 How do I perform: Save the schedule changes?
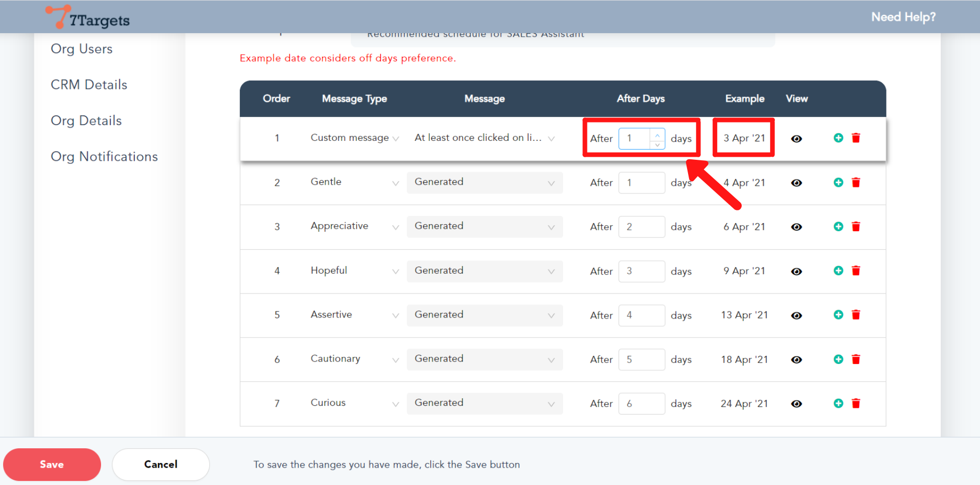tap(52, 464)
